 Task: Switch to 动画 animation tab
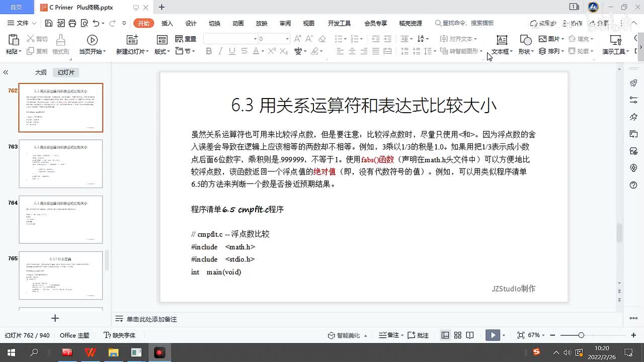pyautogui.click(x=238, y=23)
